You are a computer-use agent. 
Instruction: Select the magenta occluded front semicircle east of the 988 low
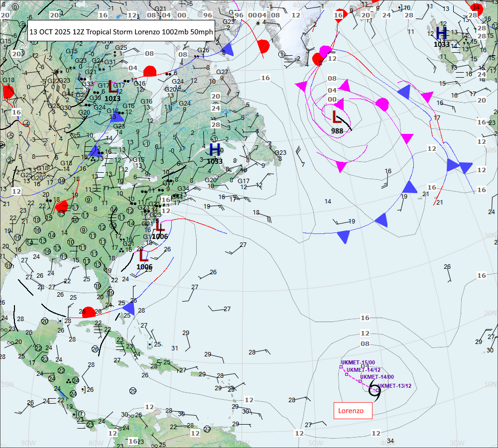click(382, 105)
